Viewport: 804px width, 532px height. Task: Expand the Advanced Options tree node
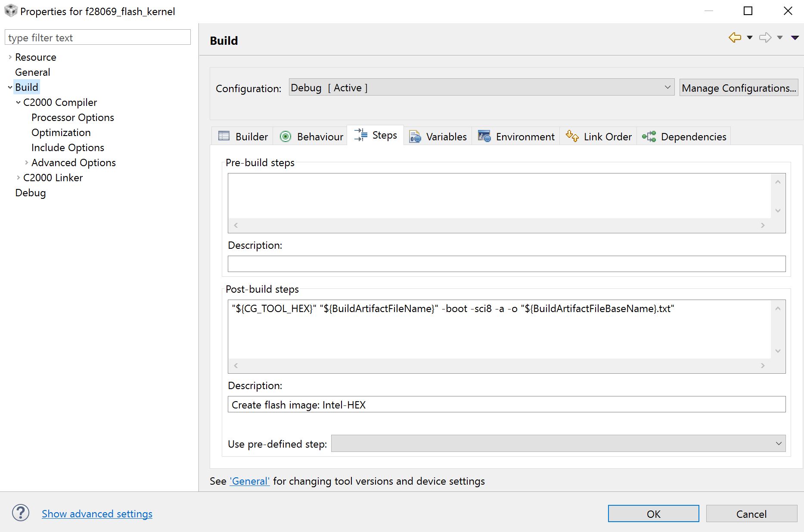26,163
